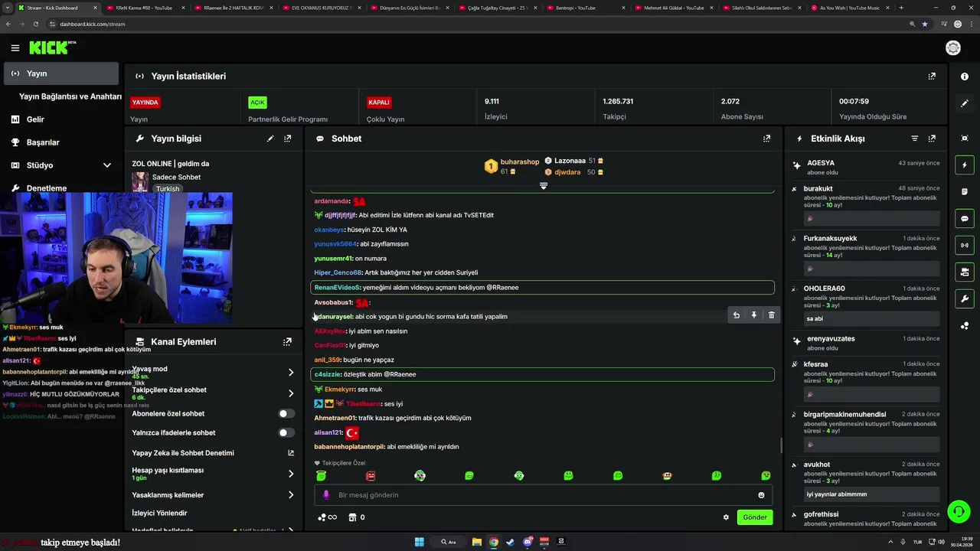Screen dimensions: 980x551
Task: Edit stream info with pencil icon
Action: click(x=270, y=139)
